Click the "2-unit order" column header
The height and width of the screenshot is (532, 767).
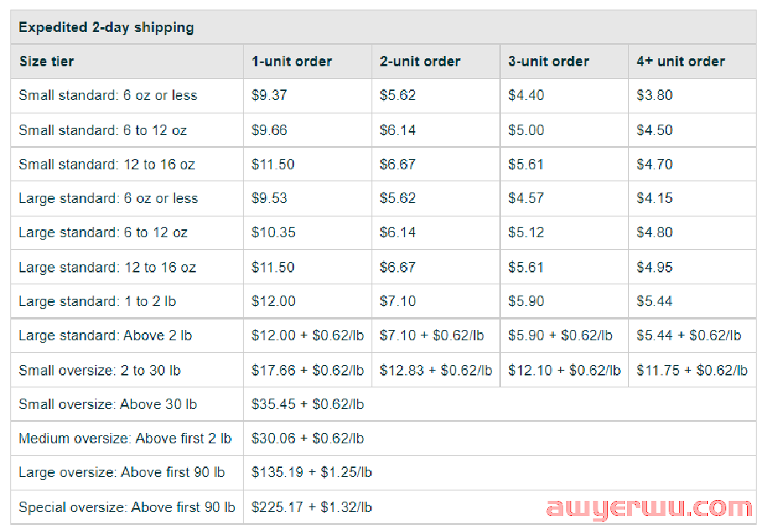(420, 62)
